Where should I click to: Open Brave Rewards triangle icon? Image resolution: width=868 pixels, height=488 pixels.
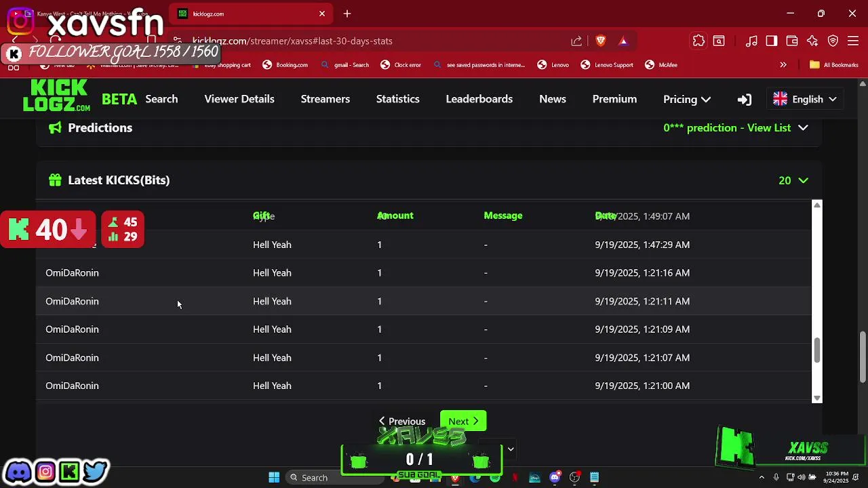[x=623, y=41]
